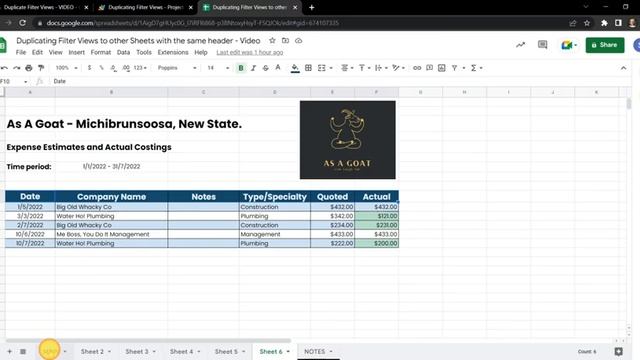The image size is (640, 360).
Task: Open the more number formats menu
Action: click(140, 68)
